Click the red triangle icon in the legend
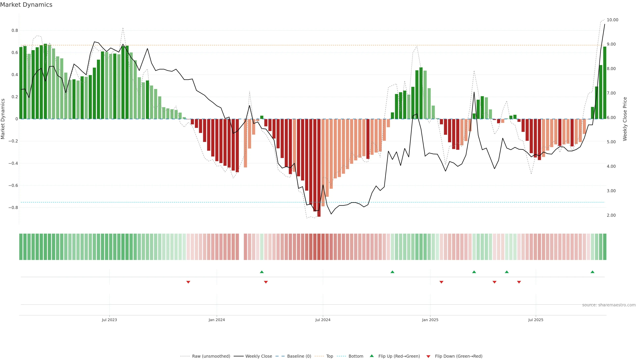Image resolution: width=644 pixels, height=362 pixels. pyautogui.click(x=428, y=356)
